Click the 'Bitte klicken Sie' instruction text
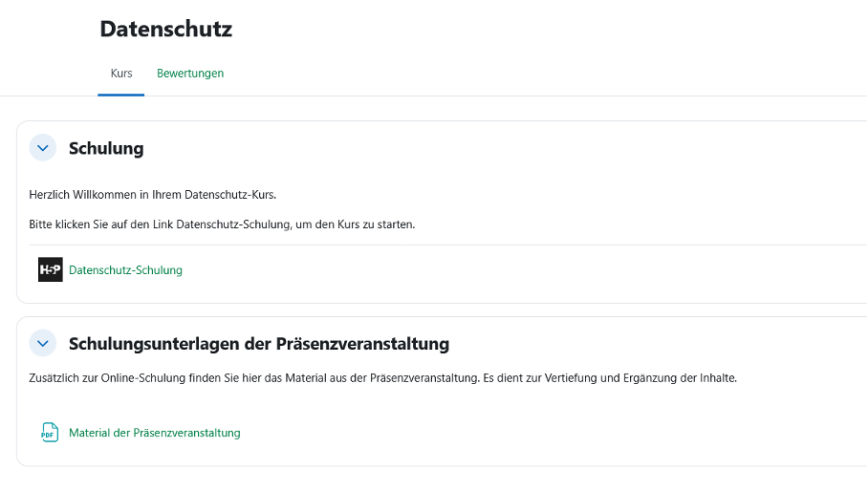Viewport: 868px width, 491px height. coord(223,224)
